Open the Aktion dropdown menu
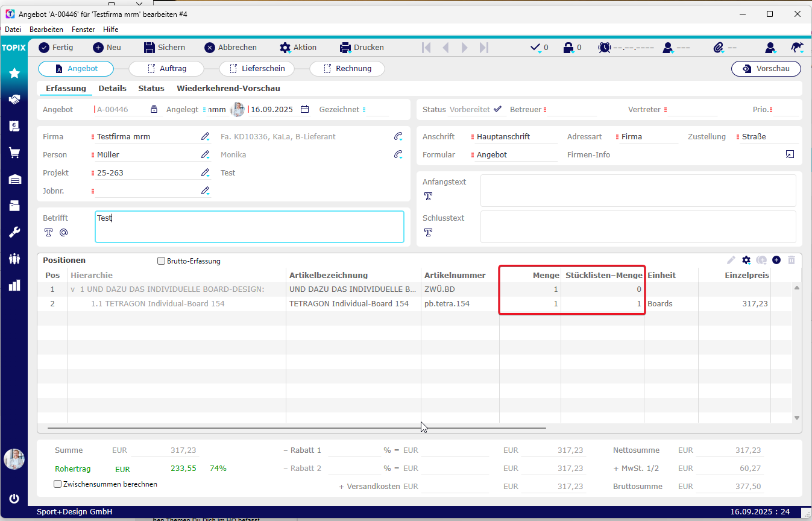Image resolution: width=812 pixels, height=521 pixels. click(x=298, y=47)
